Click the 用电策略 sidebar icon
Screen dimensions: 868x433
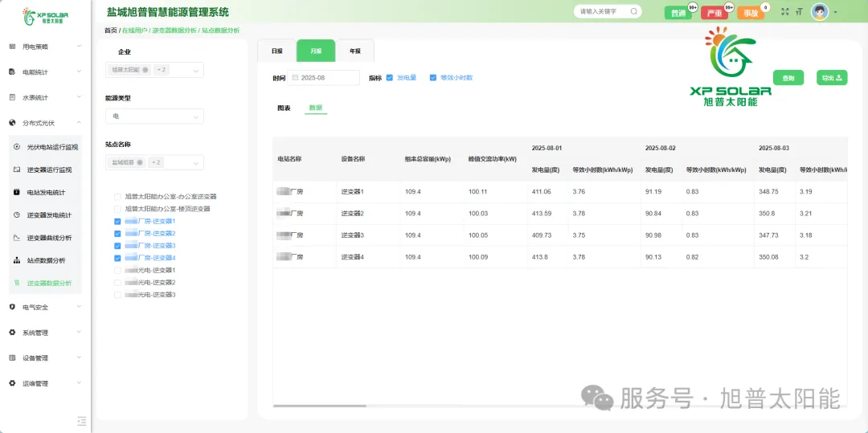pyautogui.click(x=12, y=47)
